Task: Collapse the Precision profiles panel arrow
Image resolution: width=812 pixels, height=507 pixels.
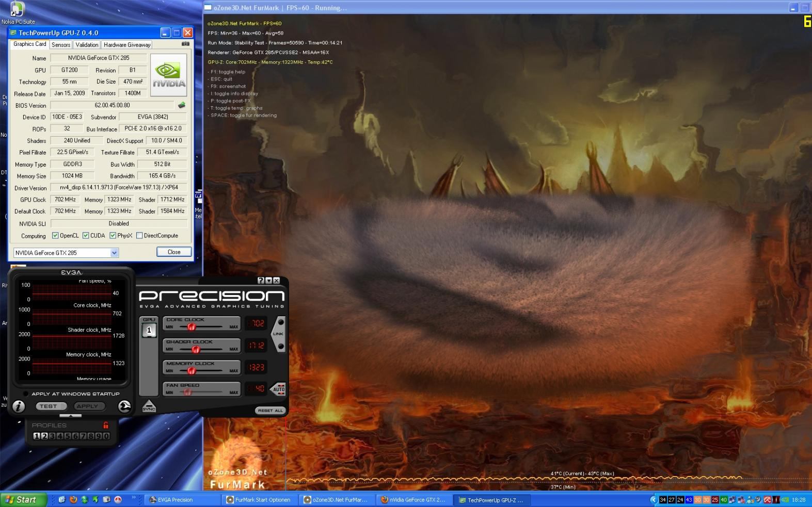Action: pos(71,416)
